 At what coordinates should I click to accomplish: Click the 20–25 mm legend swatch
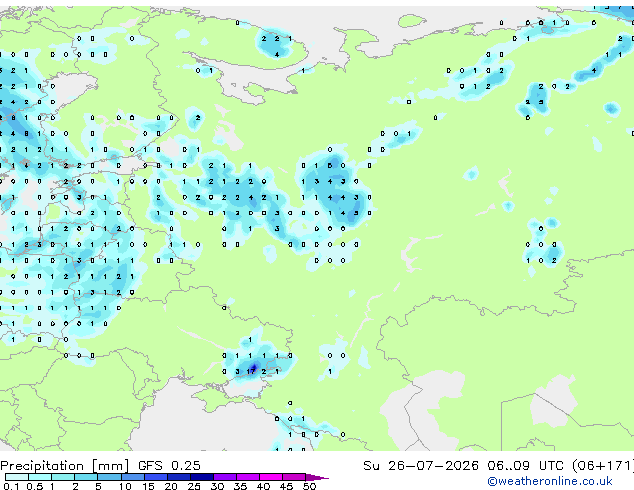(179, 477)
